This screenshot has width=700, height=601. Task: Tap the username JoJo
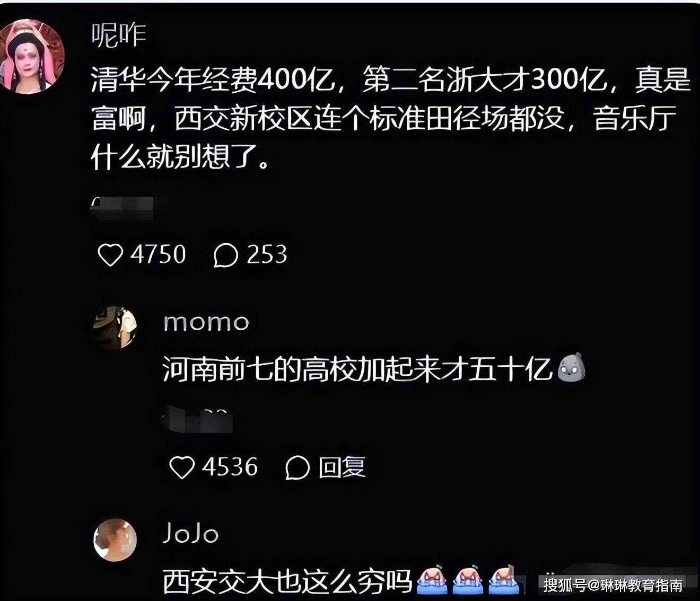tap(190, 533)
